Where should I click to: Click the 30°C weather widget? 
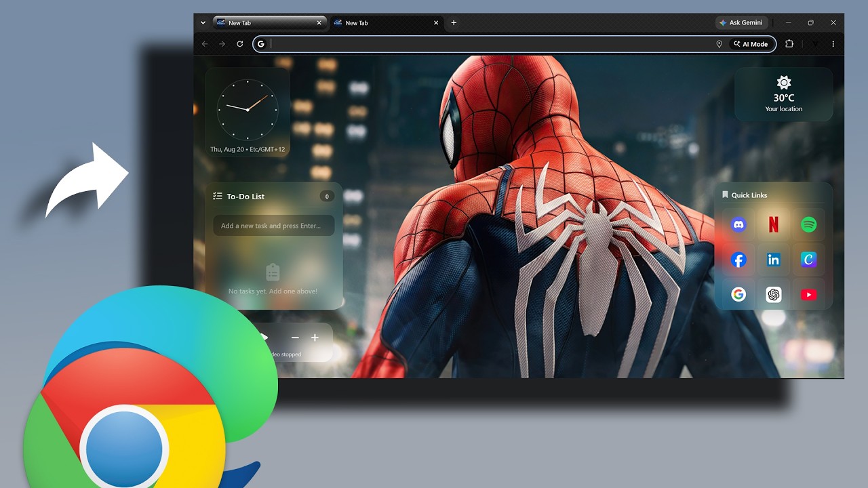point(784,94)
